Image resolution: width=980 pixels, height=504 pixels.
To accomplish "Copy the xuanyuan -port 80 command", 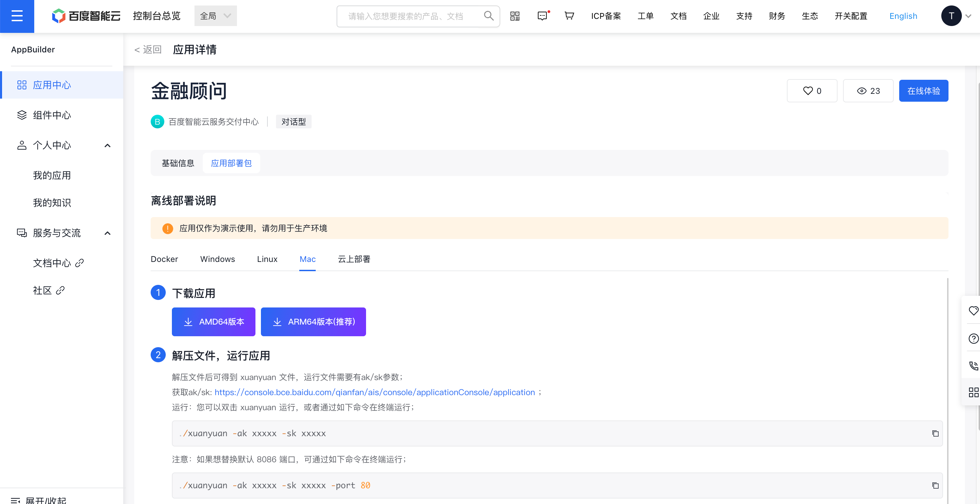I will (x=935, y=486).
